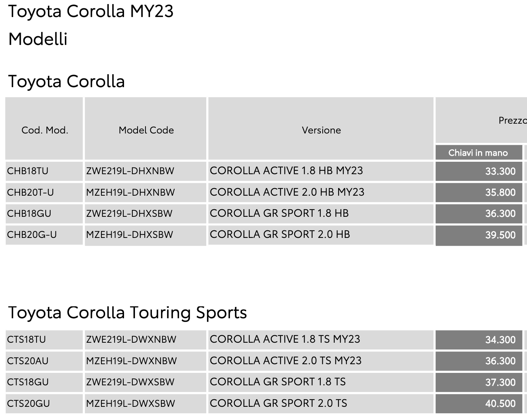Image resolution: width=527 pixels, height=420 pixels.
Task: Click the Toyota Corolla MY23 title
Action: [91, 11]
